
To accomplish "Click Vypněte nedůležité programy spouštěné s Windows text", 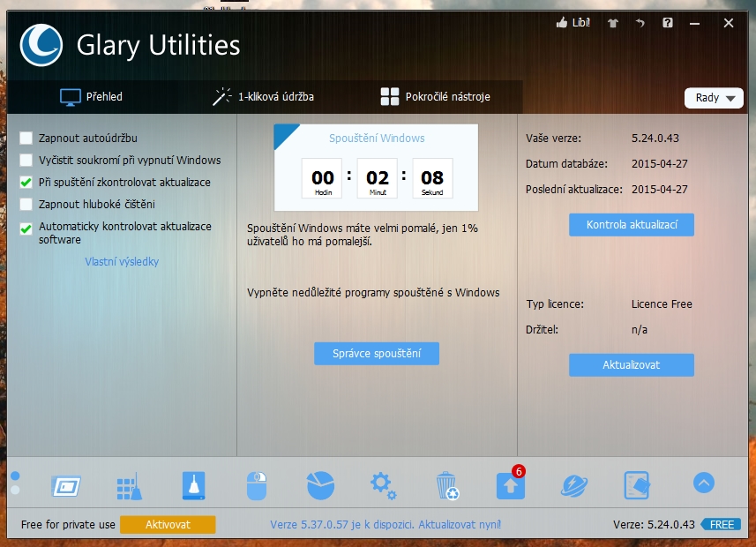I will coord(373,293).
